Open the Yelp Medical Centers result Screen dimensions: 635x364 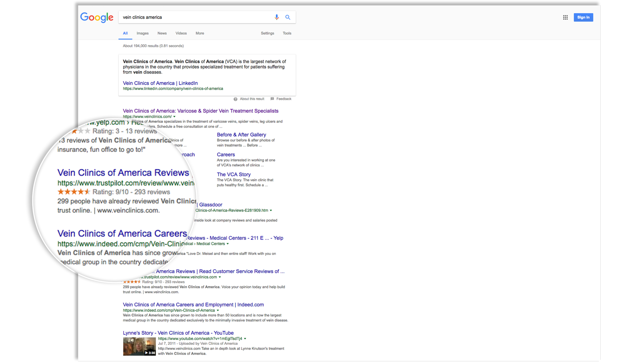point(234,238)
